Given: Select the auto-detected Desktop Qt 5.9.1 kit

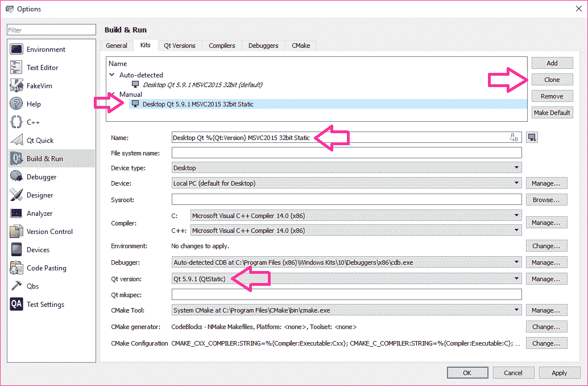Looking at the screenshot, I should coord(202,85).
